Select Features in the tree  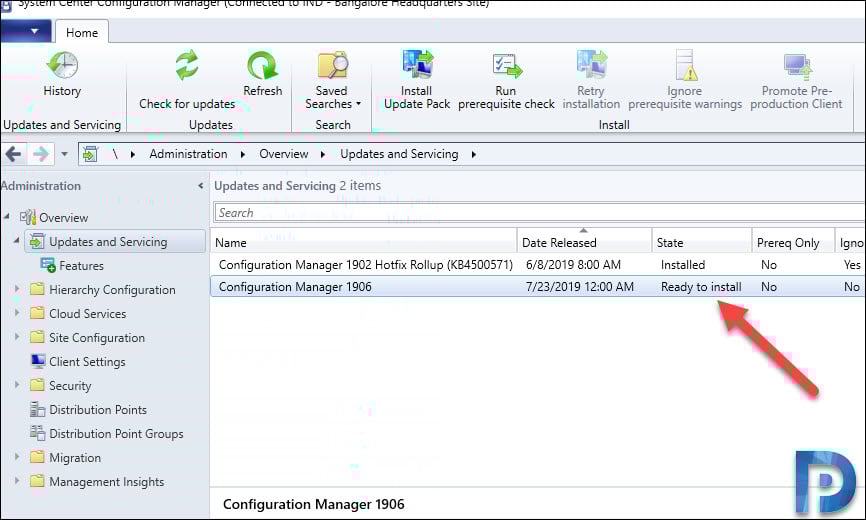pyautogui.click(x=81, y=266)
